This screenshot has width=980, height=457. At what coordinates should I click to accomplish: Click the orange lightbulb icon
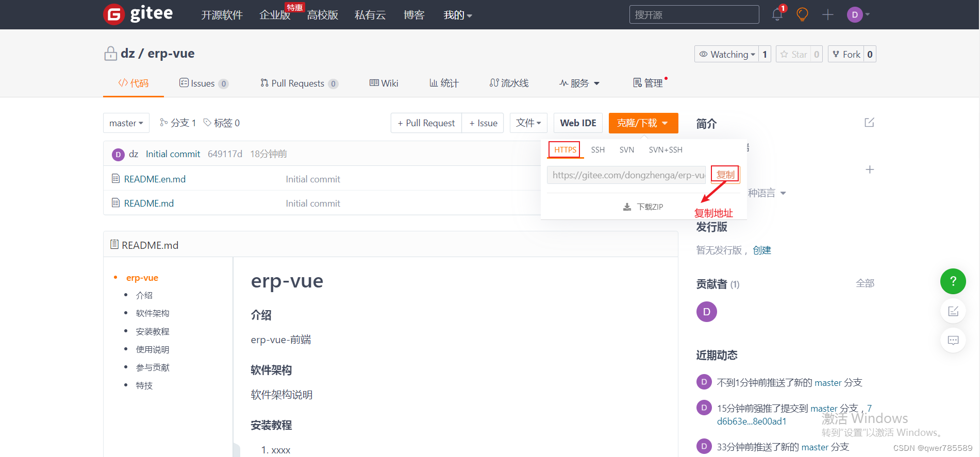pyautogui.click(x=802, y=14)
